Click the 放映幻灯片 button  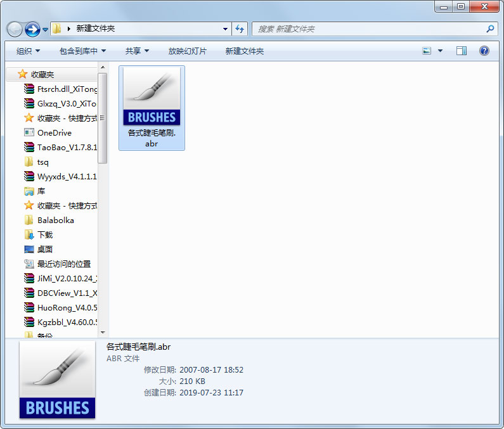point(188,51)
